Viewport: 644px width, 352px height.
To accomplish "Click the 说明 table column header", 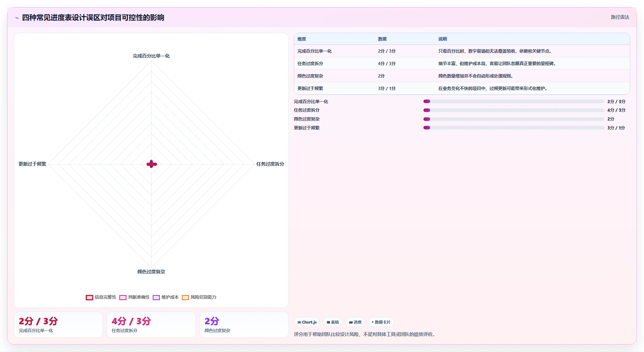I will pos(443,39).
